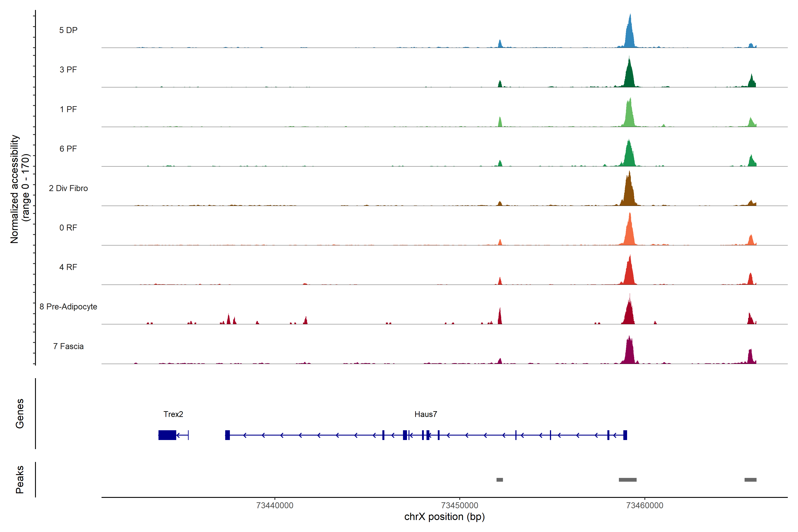Click the 73440000 axis tick label

coord(274,505)
